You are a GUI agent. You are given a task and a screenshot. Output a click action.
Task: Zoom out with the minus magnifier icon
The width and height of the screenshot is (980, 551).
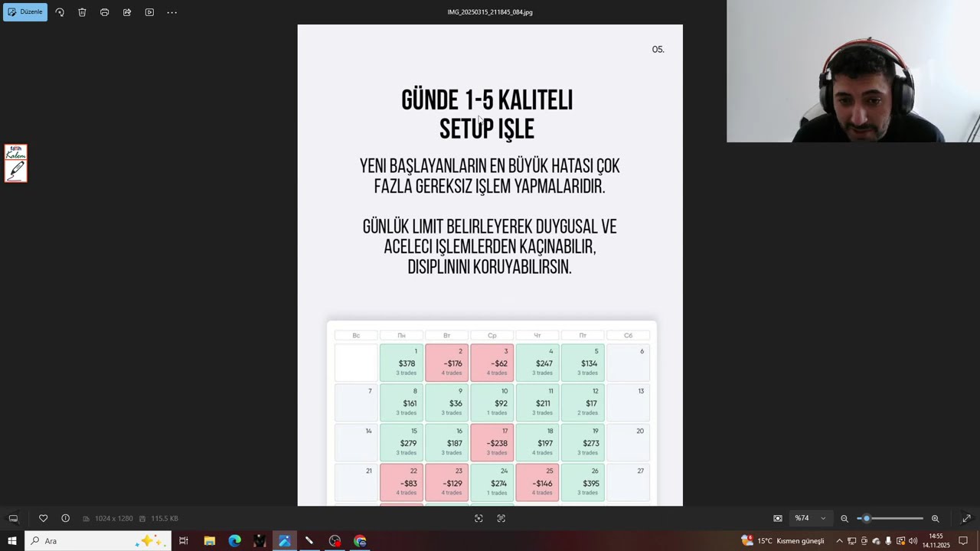[x=844, y=518]
